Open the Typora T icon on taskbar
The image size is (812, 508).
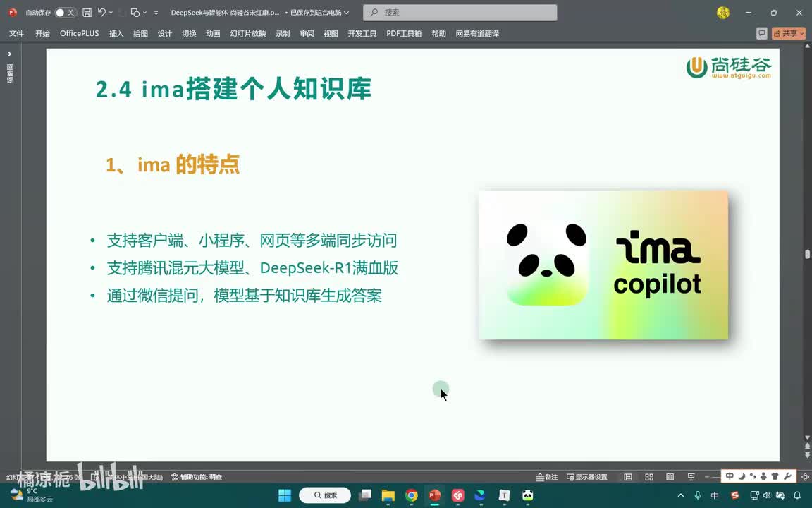pyautogui.click(x=505, y=495)
